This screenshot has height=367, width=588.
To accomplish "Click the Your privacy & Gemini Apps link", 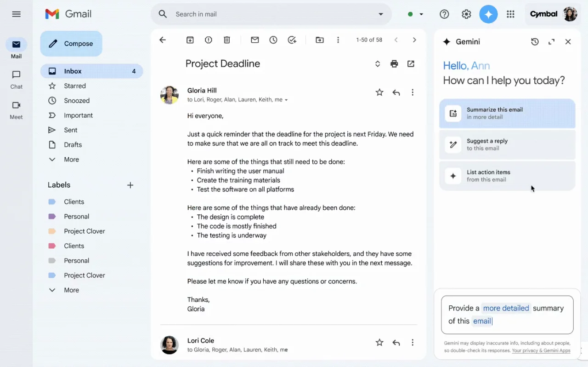I will coord(541,350).
